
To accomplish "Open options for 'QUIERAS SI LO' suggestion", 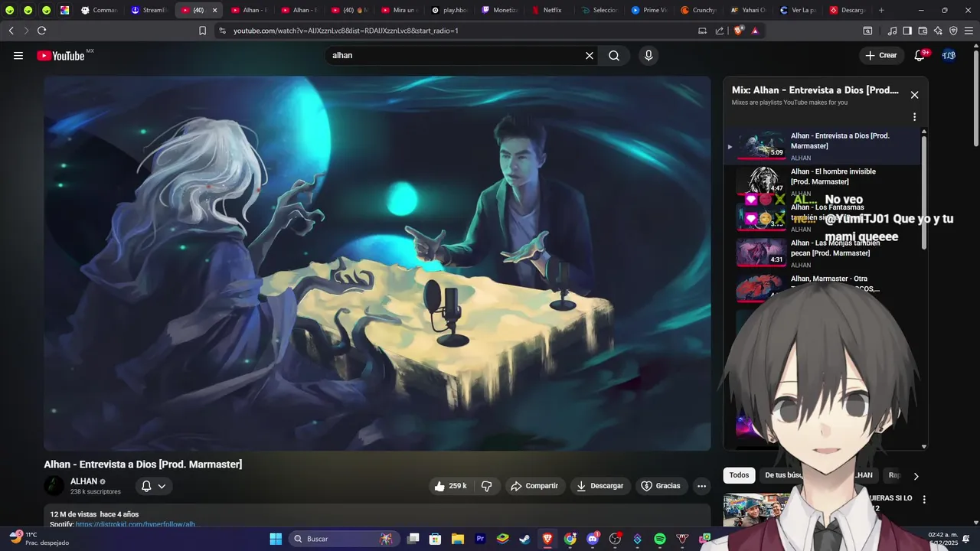I will click(x=924, y=500).
